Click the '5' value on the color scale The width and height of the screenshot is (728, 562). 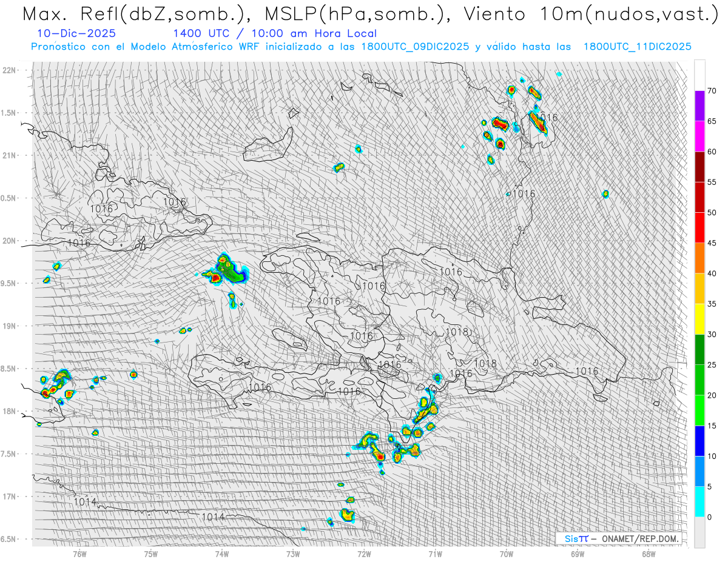tap(709, 487)
